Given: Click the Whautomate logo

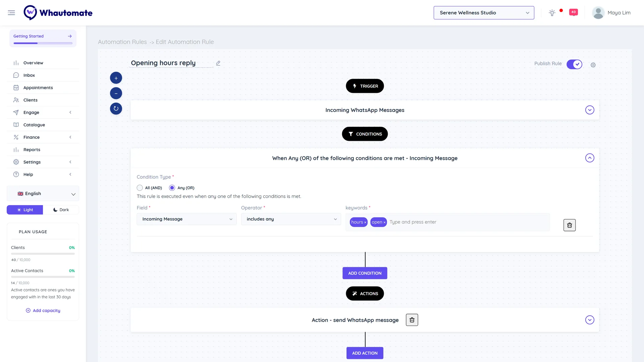Looking at the screenshot, I should point(58,13).
